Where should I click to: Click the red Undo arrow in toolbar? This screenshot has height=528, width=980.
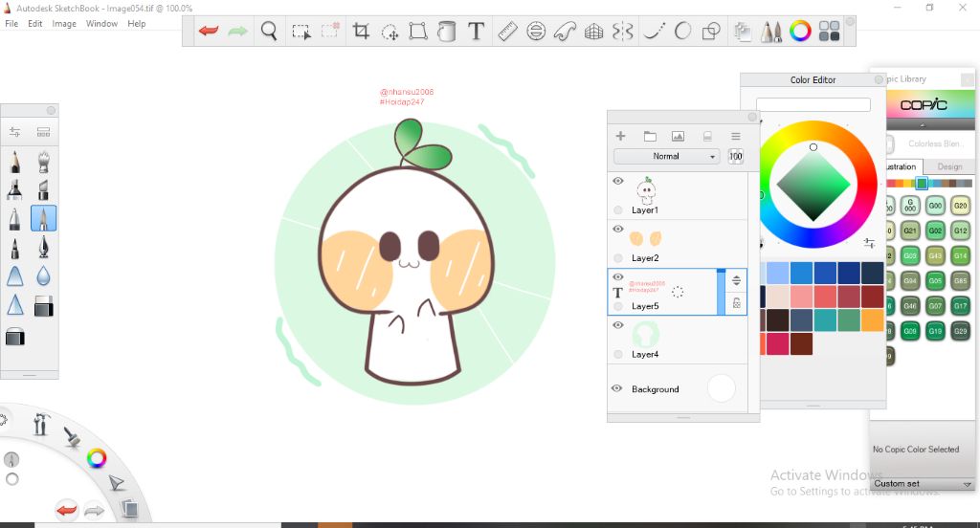click(209, 32)
